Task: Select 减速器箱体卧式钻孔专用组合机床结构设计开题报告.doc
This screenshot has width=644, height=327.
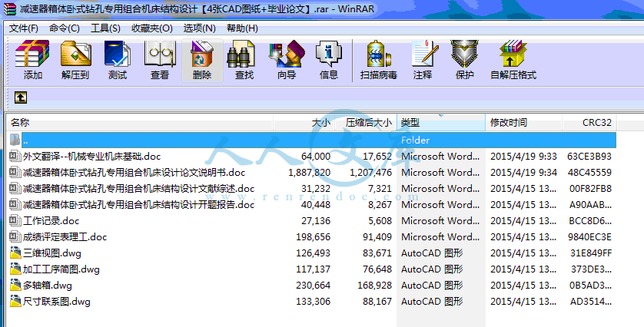Action: coord(138,204)
